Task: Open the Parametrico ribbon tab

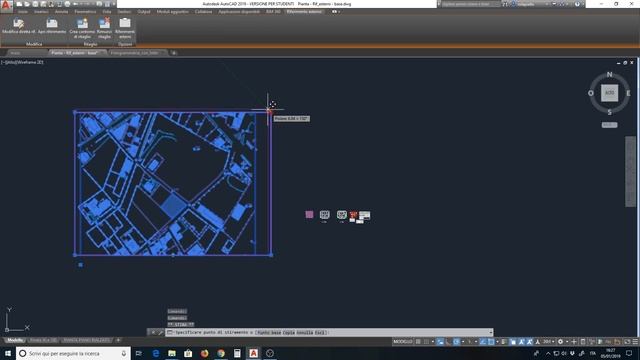Action: pyautogui.click(x=85, y=12)
